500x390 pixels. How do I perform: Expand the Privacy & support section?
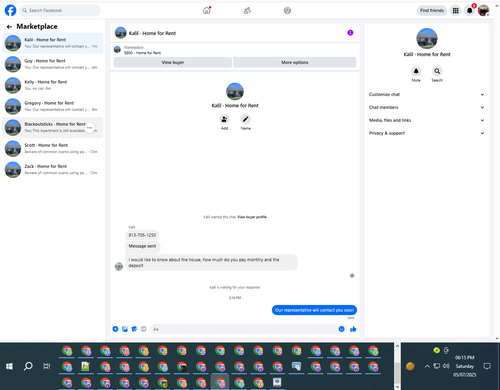427,133
